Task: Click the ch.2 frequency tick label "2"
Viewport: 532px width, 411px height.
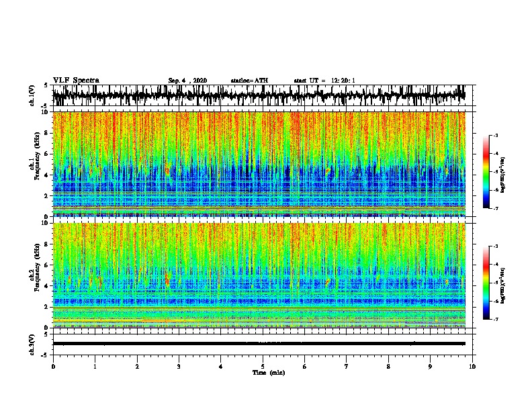Action: point(48,307)
